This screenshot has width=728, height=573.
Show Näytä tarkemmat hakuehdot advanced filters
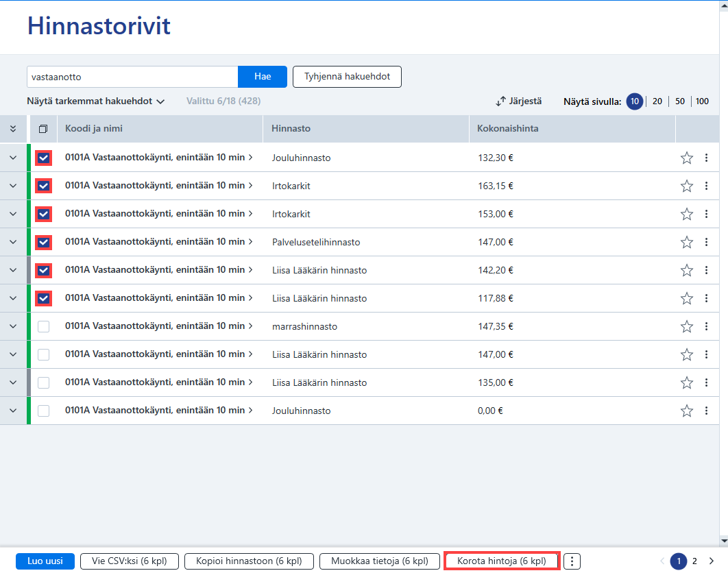96,101
